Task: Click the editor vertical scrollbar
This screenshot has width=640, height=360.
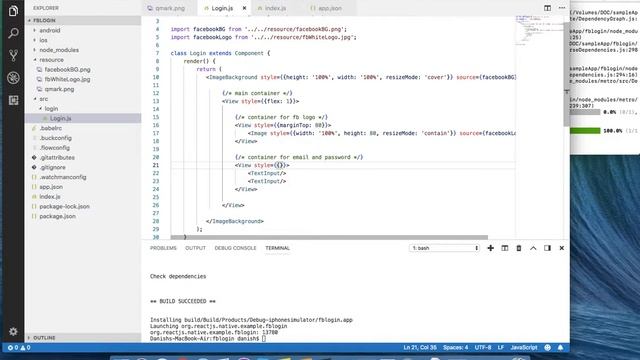Action: pyautogui.click(x=567, y=73)
